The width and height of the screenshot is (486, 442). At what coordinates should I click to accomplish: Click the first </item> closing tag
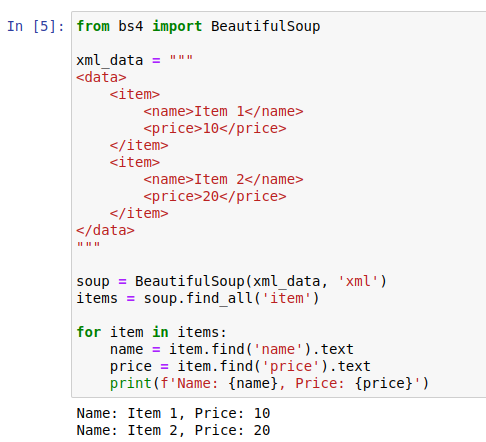pyautogui.click(x=139, y=145)
